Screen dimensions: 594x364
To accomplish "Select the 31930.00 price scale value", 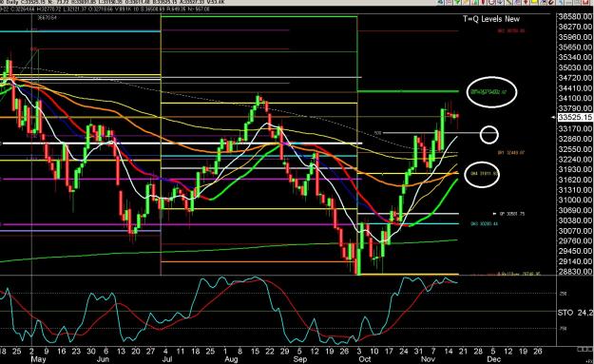I will tap(575, 170).
